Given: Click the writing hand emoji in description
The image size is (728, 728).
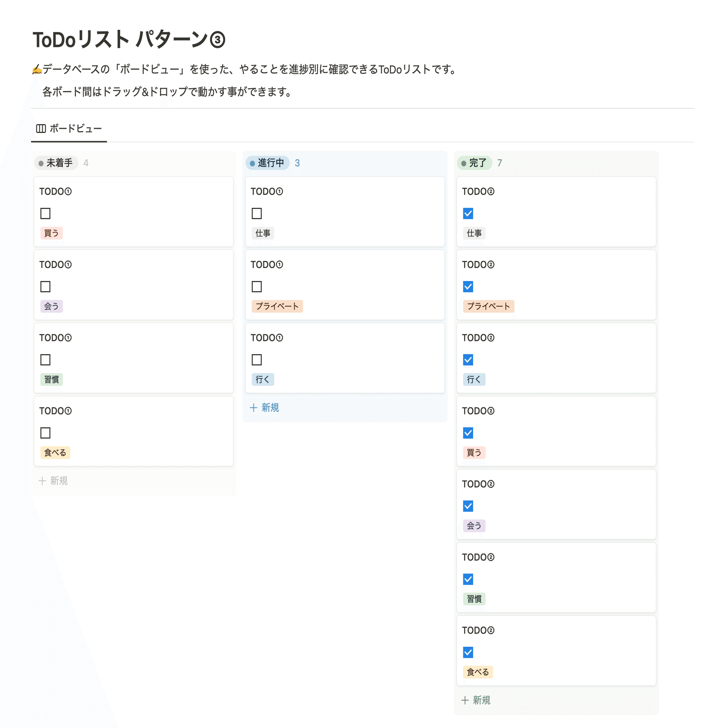Looking at the screenshot, I should click(x=37, y=69).
